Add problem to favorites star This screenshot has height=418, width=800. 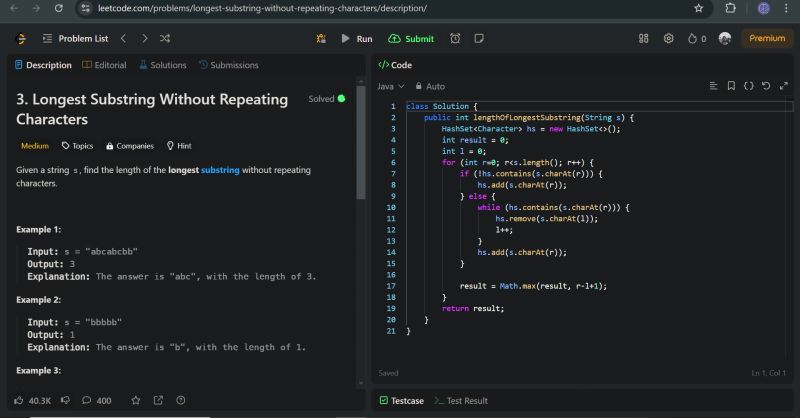[x=136, y=400]
